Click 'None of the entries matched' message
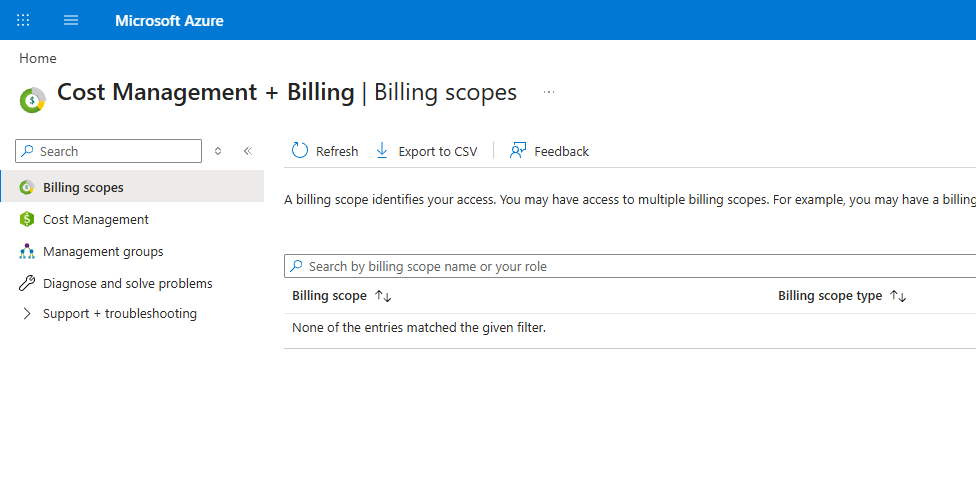976x486 pixels. [x=419, y=327]
